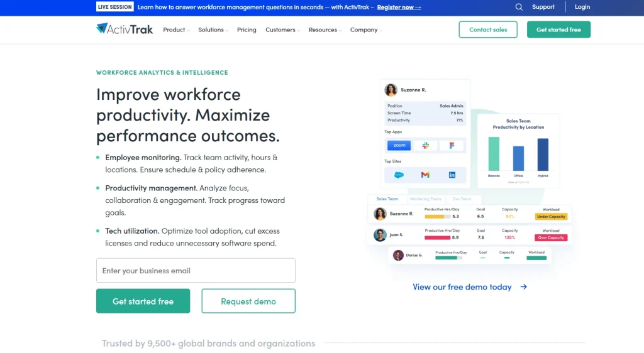
Task: Click the 135% capacity value
Action: pos(509,238)
